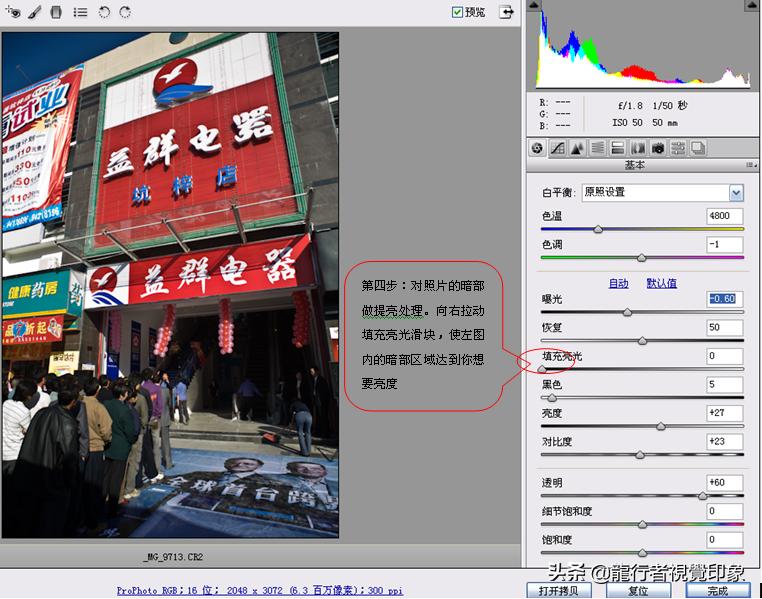Click the 色温 value field 4800

[x=725, y=216]
